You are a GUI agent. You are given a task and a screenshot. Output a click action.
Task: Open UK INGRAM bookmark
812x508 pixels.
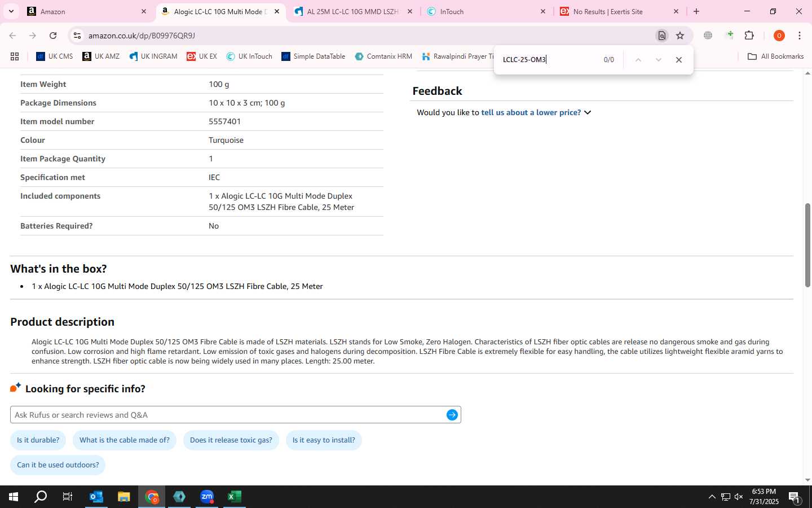153,56
